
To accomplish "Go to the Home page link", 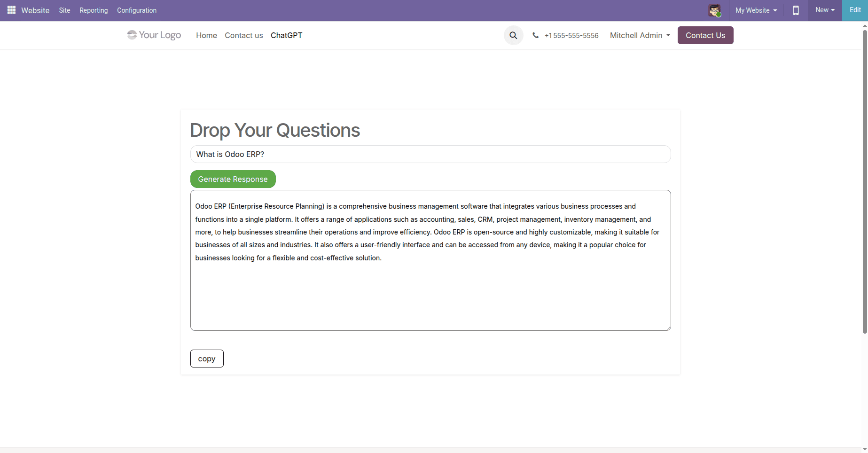I will (x=206, y=35).
